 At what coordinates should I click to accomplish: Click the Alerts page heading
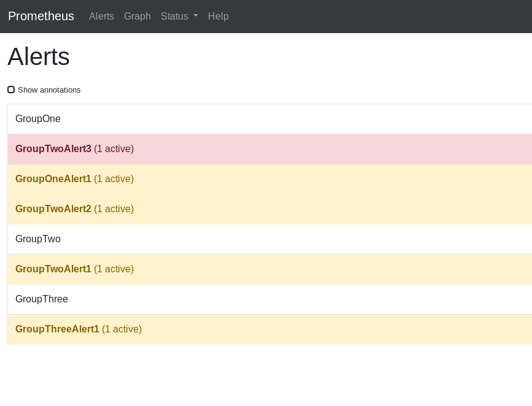click(x=39, y=56)
